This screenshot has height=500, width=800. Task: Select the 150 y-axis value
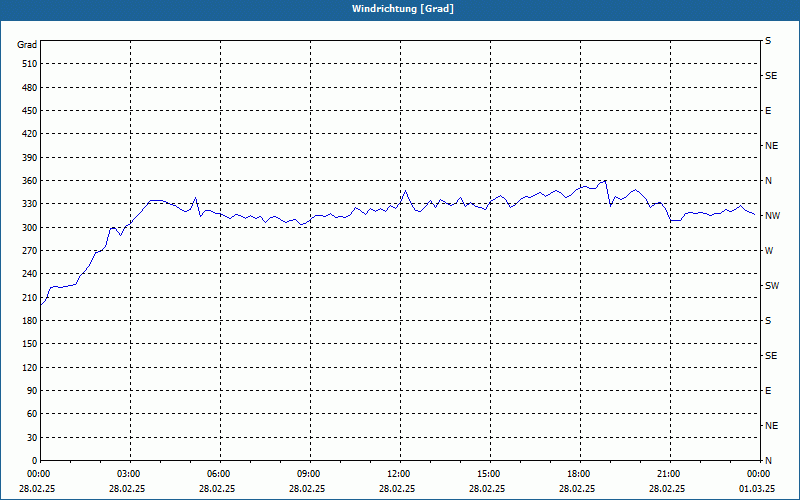pos(30,344)
